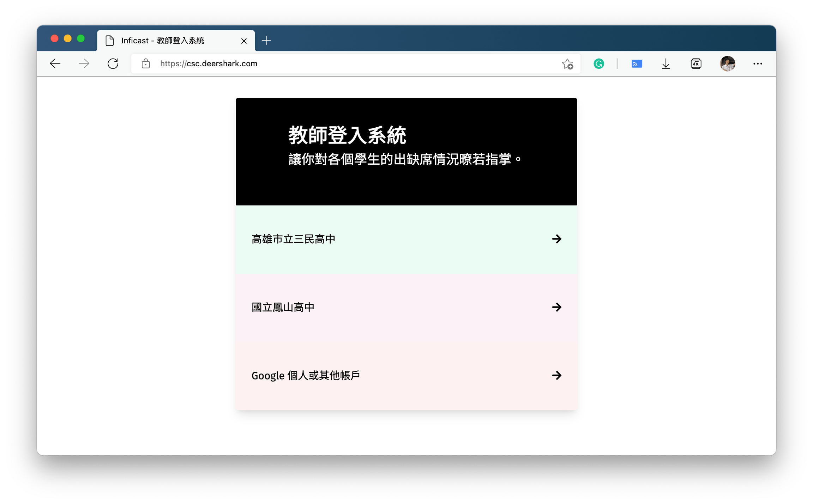The height and width of the screenshot is (504, 813).
Task: Click the csc.deershark.com address bar
Action: 356,64
